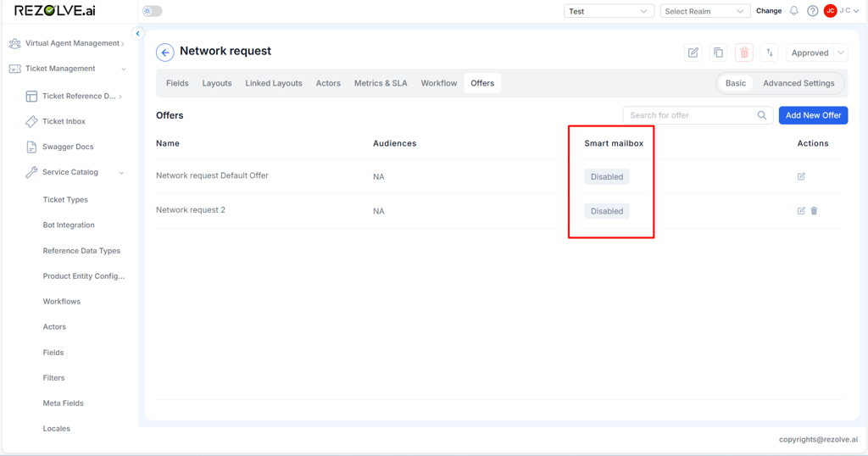Image resolution: width=868 pixels, height=456 pixels.
Task: Go to Bot Integration
Action: pos(69,225)
